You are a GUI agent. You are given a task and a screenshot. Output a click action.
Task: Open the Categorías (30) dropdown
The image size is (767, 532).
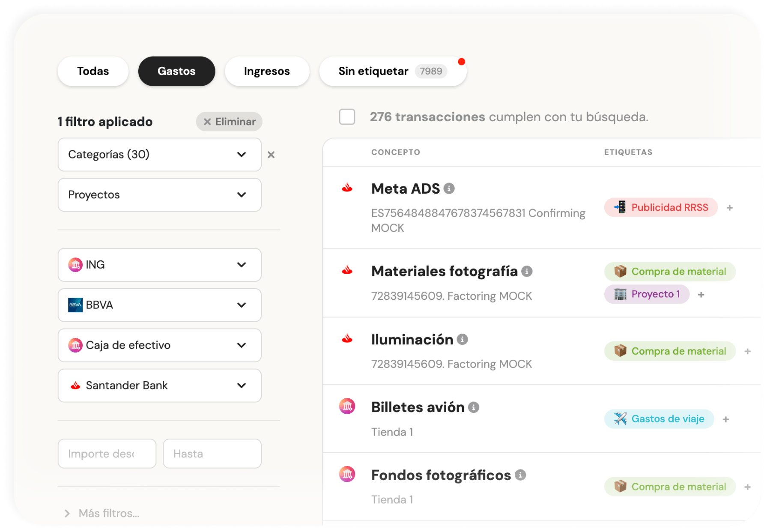click(159, 155)
